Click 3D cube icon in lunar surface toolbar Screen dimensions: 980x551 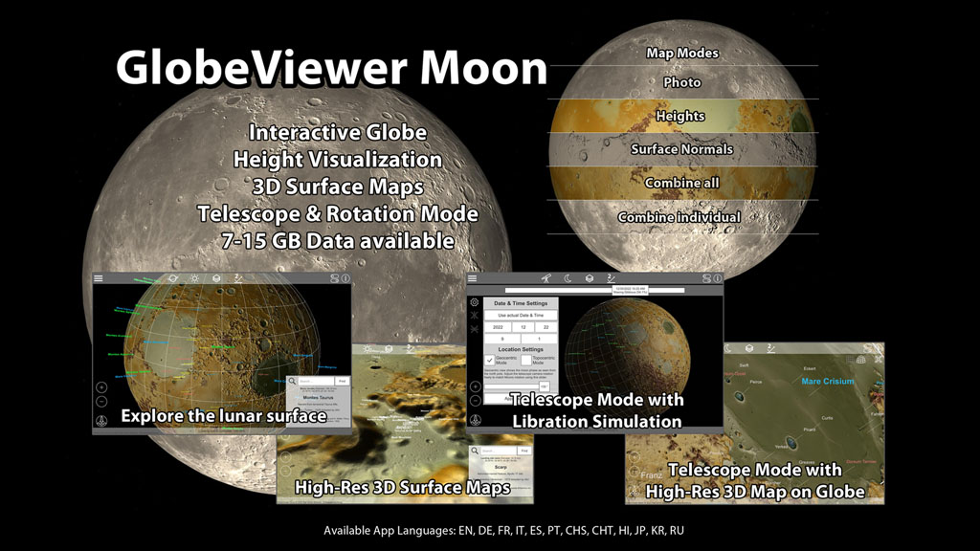pos(216,278)
